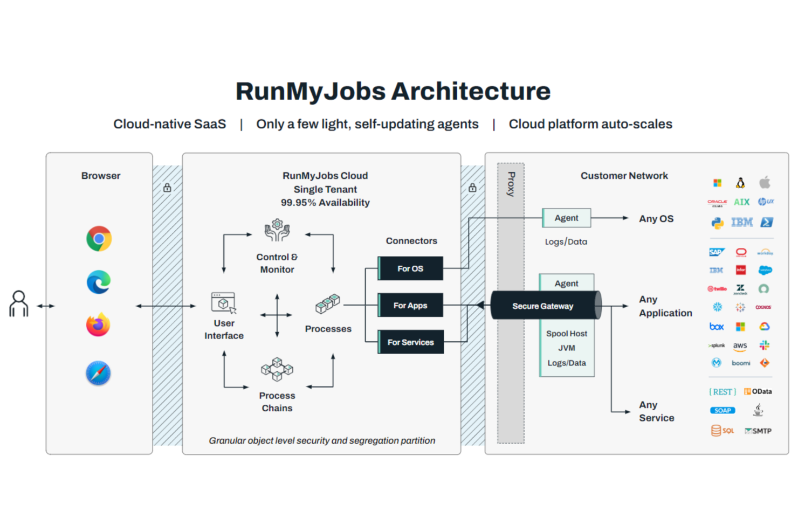Image resolution: width=798 pixels, height=532 pixels.
Task: Click the padlock between Cloud and Proxy
Action: [472, 188]
